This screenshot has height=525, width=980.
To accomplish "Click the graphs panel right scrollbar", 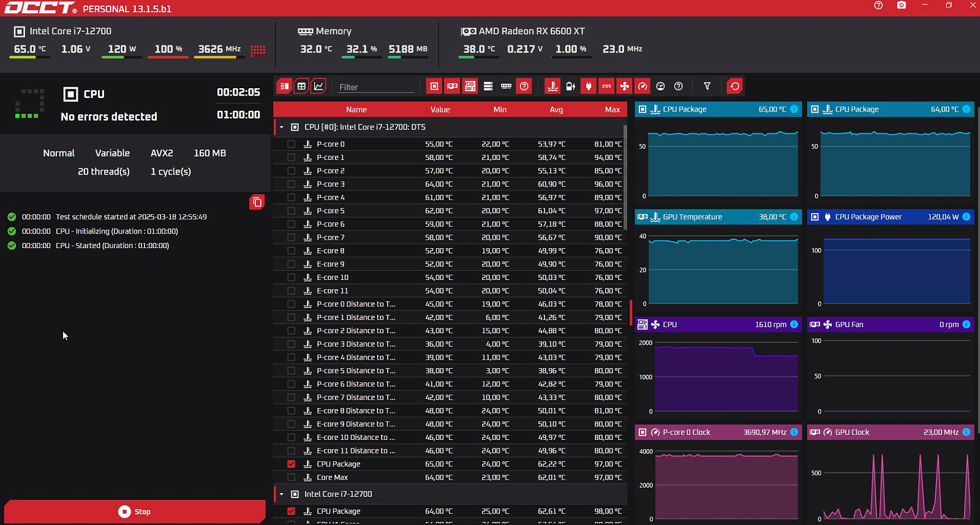I will [978, 270].
